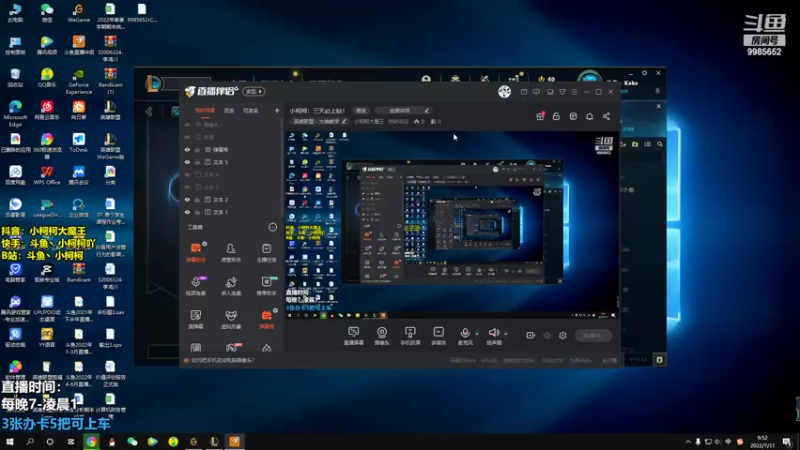Open the 视频连麦 tool icon
Viewport: 800px width, 450px height.
(x=195, y=286)
